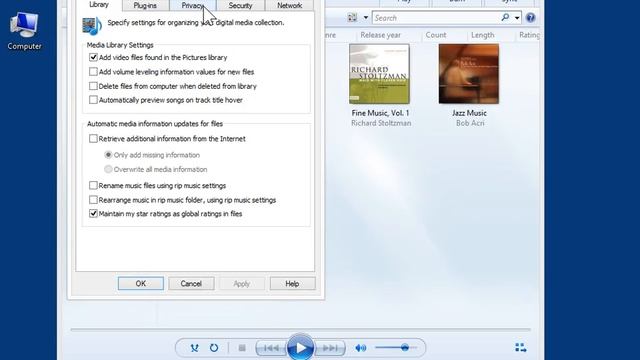Switch to the Library tab

pos(99,5)
